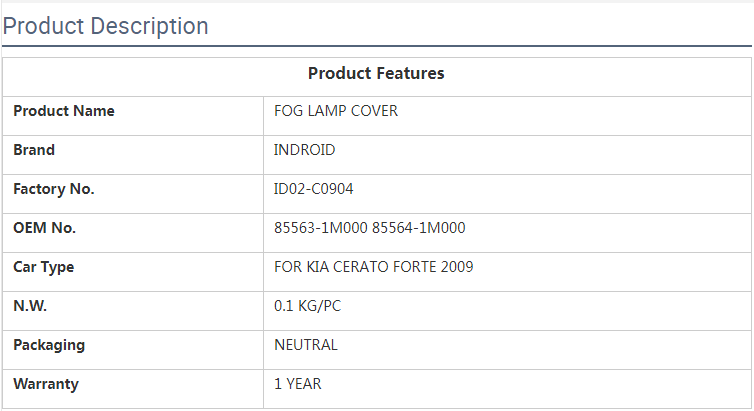The height and width of the screenshot is (411, 754).
Task: Select the 0.1 KG/PC weight value
Action: pyautogui.click(x=308, y=306)
